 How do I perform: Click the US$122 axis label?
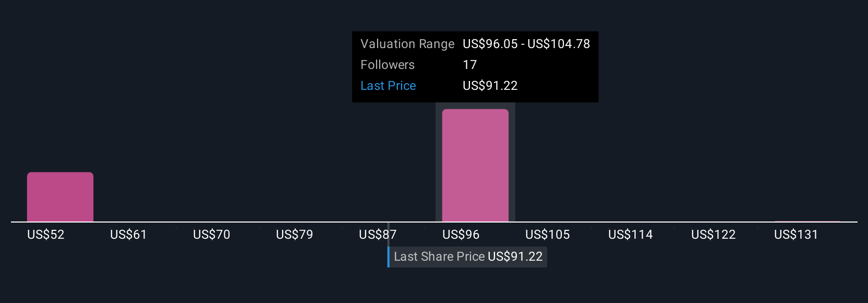click(714, 235)
